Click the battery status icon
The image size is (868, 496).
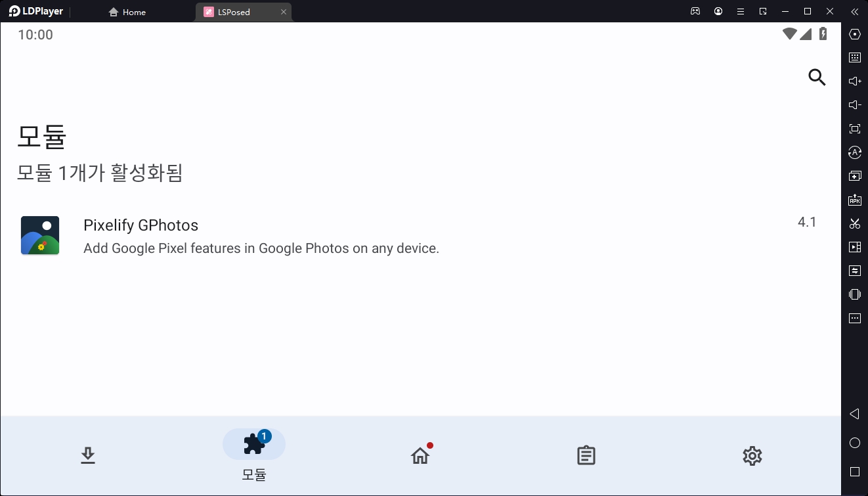point(823,34)
